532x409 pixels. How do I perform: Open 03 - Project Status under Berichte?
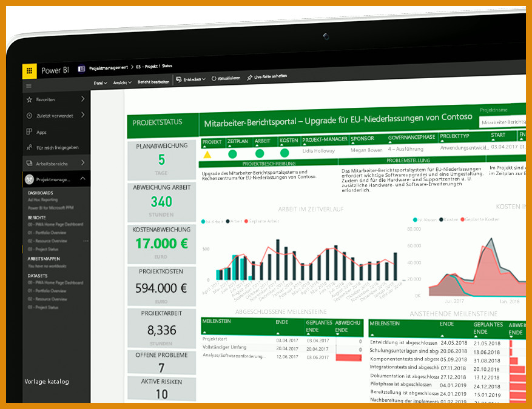[43, 249]
